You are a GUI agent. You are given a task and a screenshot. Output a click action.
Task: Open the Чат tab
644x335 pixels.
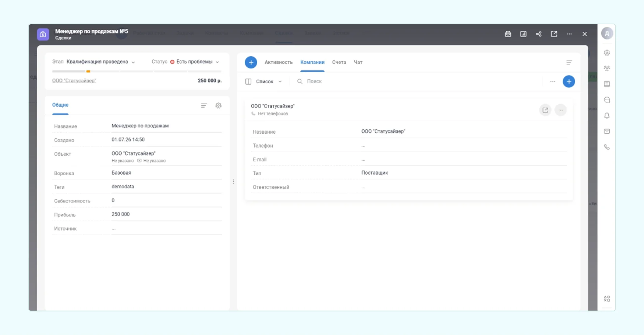[x=358, y=62]
